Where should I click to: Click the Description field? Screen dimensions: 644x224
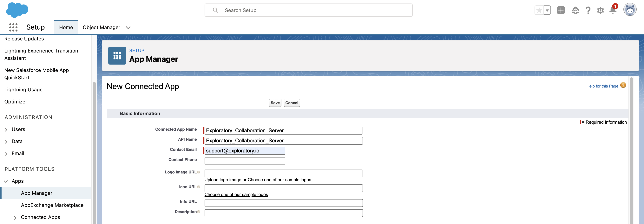pyautogui.click(x=284, y=213)
